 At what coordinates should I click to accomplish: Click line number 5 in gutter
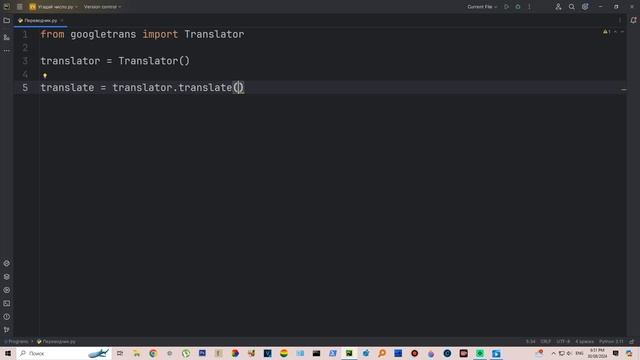point(25,87)
